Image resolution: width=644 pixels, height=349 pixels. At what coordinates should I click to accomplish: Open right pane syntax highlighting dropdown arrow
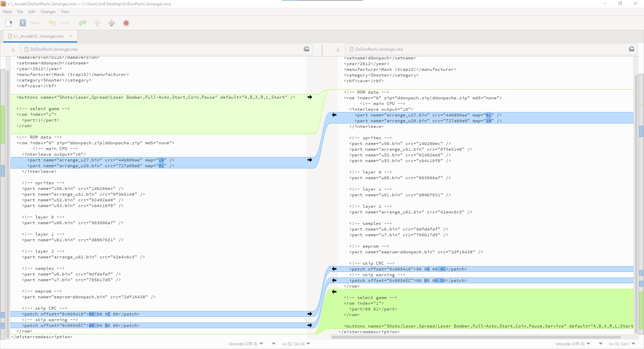(601, 344)
